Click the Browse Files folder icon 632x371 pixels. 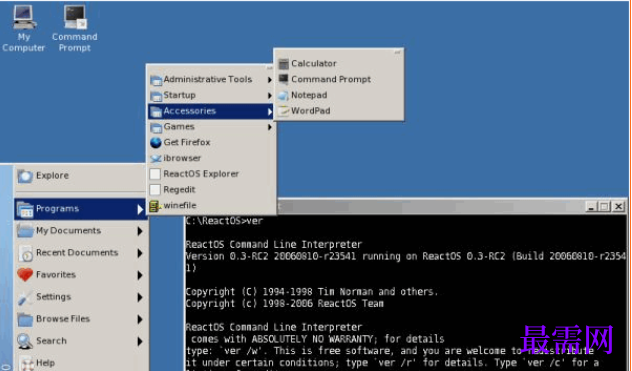[x=25, y=319]
